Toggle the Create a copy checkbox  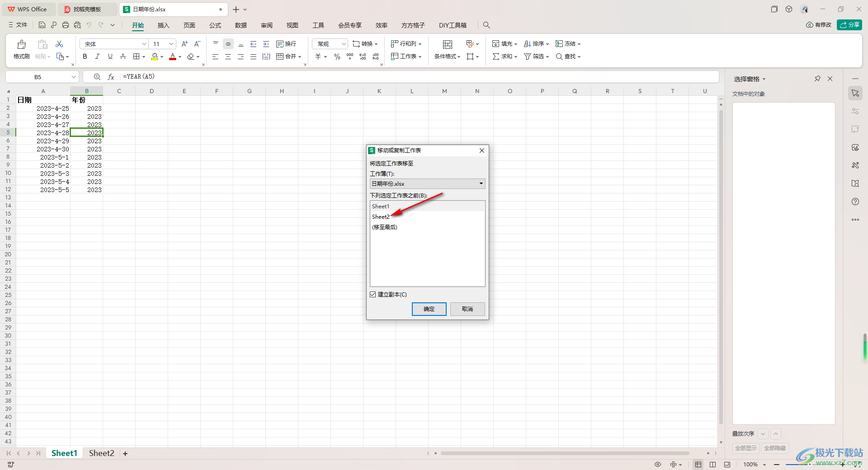coord(373,294)
